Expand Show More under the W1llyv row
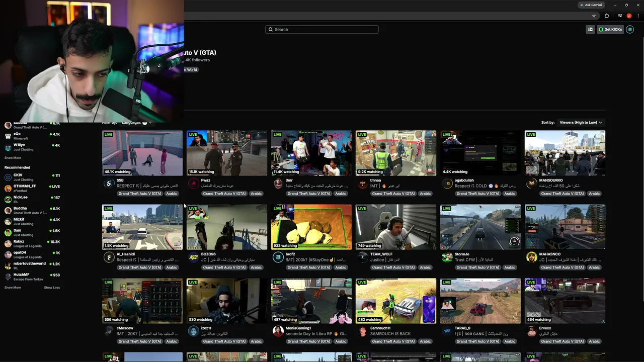644x362 pixels. click(x=13, y=158)
